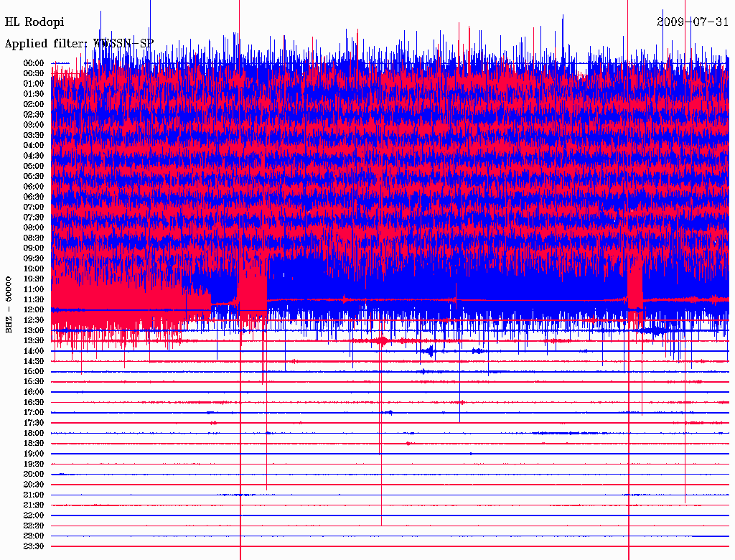Select the 20:30 time label
The width and height of the screenshot is (735, 560).
(x=34, y=485)
